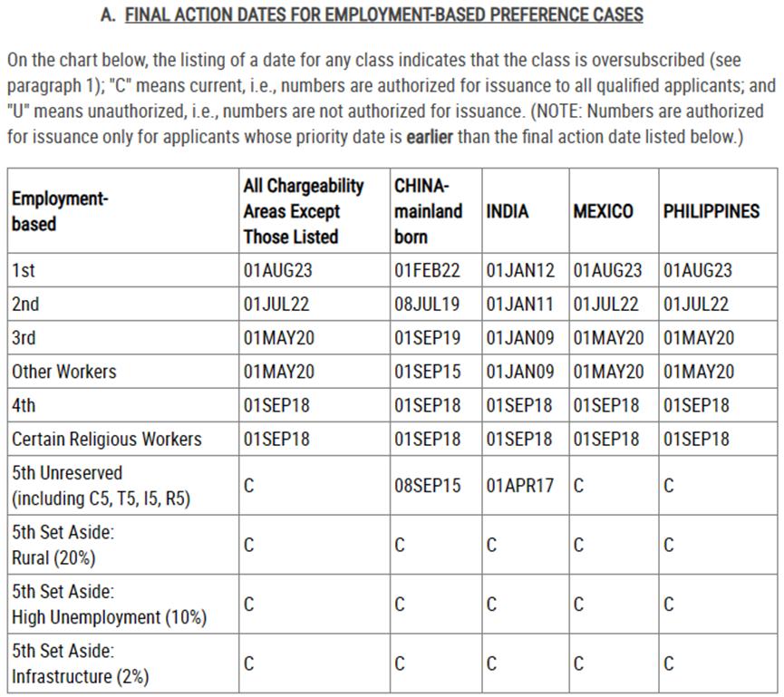Select the 1st preference India date 01JAN12
The height and width of the screenshot is (697, 784).
[520, 270]
